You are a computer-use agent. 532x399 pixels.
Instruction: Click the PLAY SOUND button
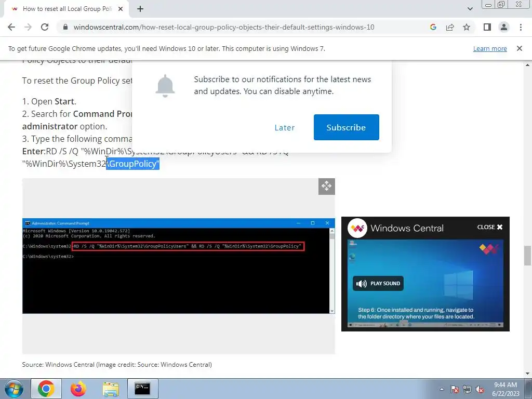[x=378, y=283]
